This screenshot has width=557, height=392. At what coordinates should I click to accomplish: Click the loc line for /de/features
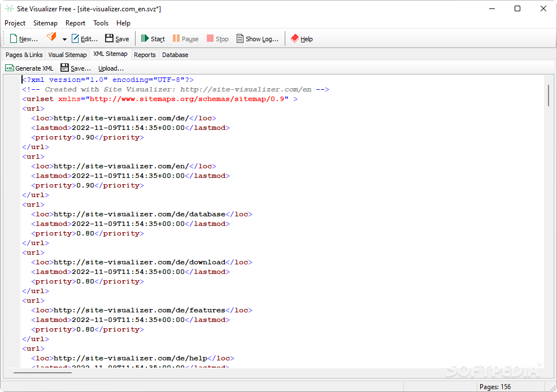coord(142,310)
